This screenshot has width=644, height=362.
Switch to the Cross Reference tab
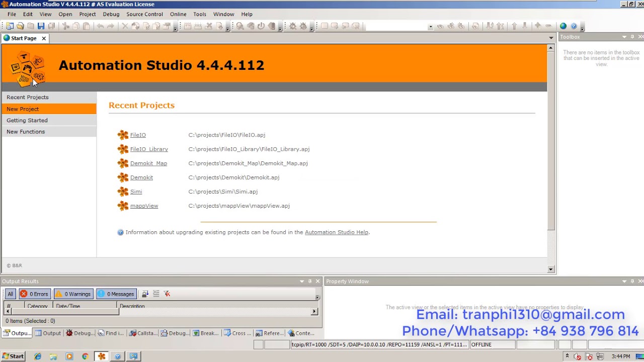(237, 333)
